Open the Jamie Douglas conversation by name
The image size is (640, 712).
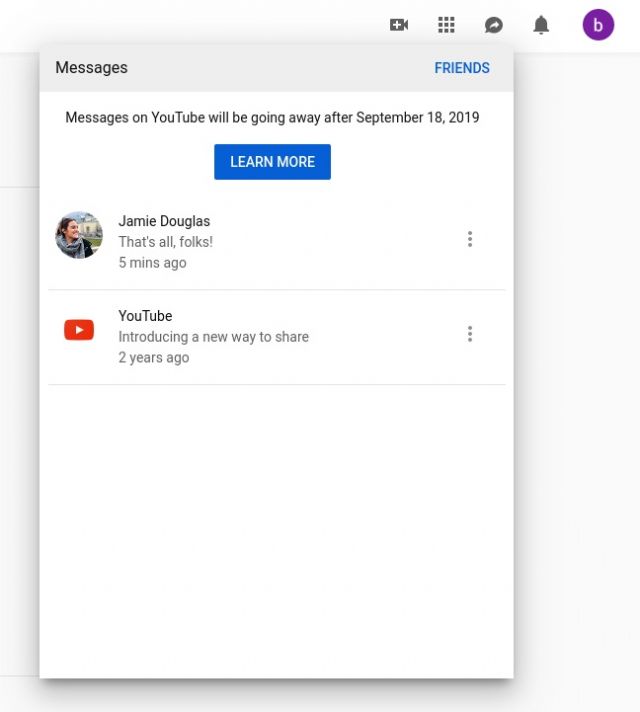click(x=164, y=221)
